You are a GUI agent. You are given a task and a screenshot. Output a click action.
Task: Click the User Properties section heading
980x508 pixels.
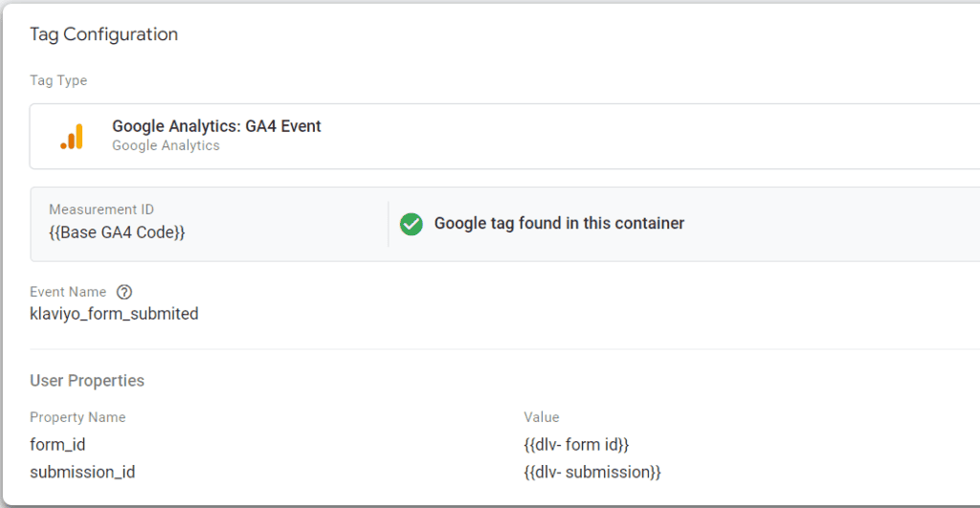(x=87, y=380)
